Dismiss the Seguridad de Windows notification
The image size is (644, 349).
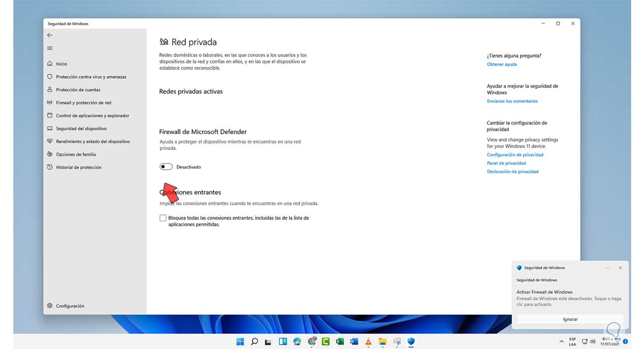coord(620,268)
